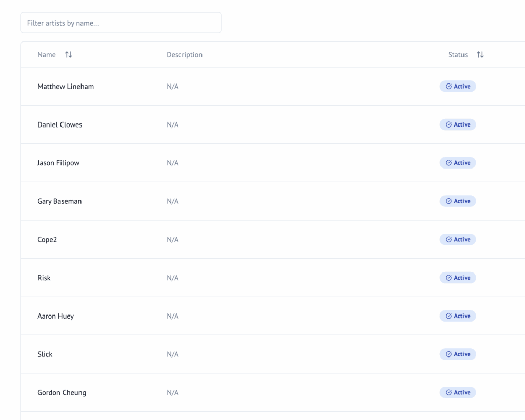The image size is (525, 420).
Task: Sort table by the Status header
Action: coord(458,55)
